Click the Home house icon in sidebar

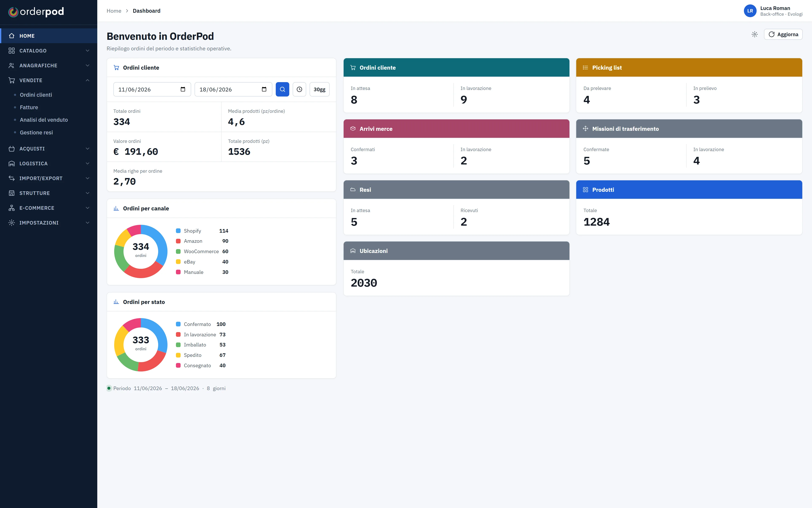[12, 36]
